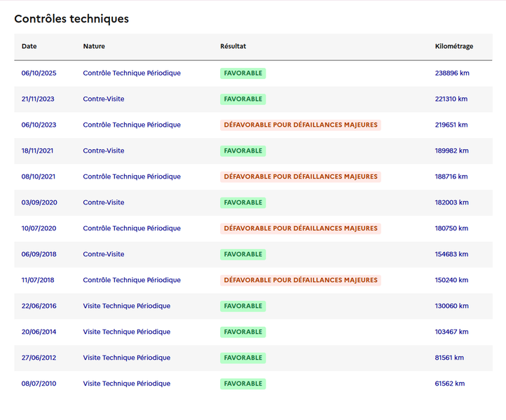The image size is (506, 420).
Task: Click the DÉFAVORABLE badge on the 06/10/2023 row
Action: click(301, 125)
